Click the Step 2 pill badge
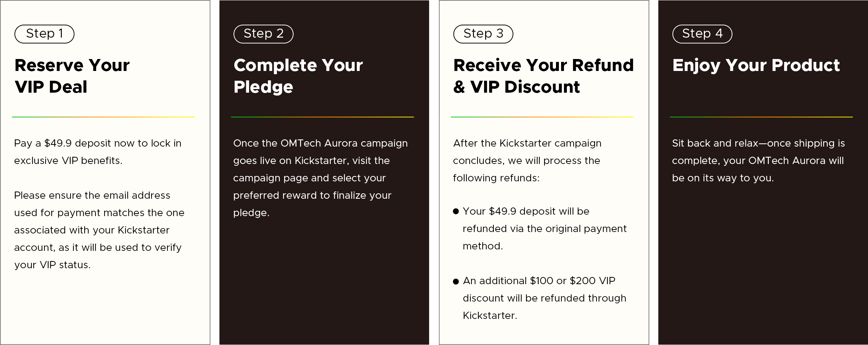Viewport: 868px width, 345px height. [263, 34]
